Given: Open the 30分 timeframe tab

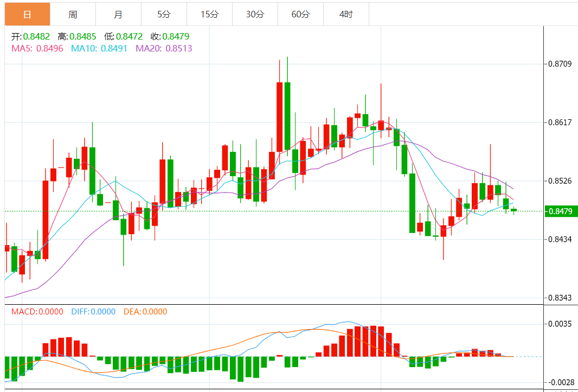Looking at the screenshot, I should coord(255,15).
